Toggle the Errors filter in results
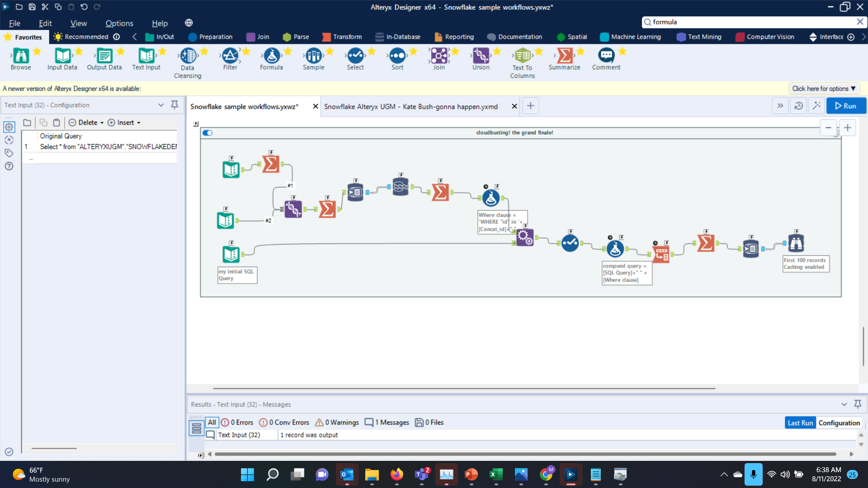This screenshot has width=868, height=488. pyautogui.click(x=237, y=422)
